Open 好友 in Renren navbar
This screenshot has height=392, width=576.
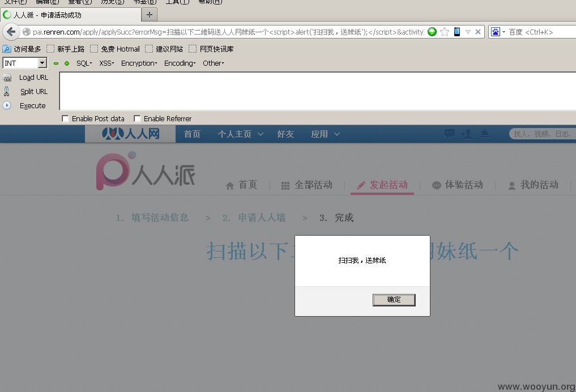285,134
